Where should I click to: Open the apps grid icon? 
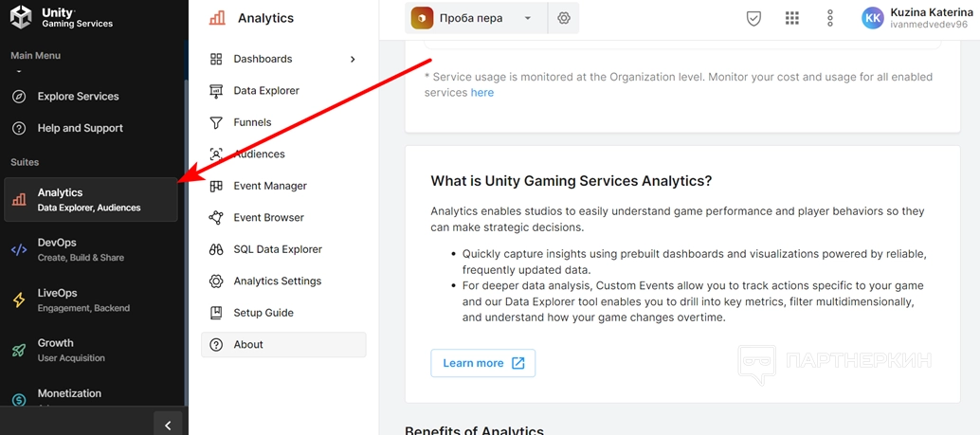[x=792, y=18]
